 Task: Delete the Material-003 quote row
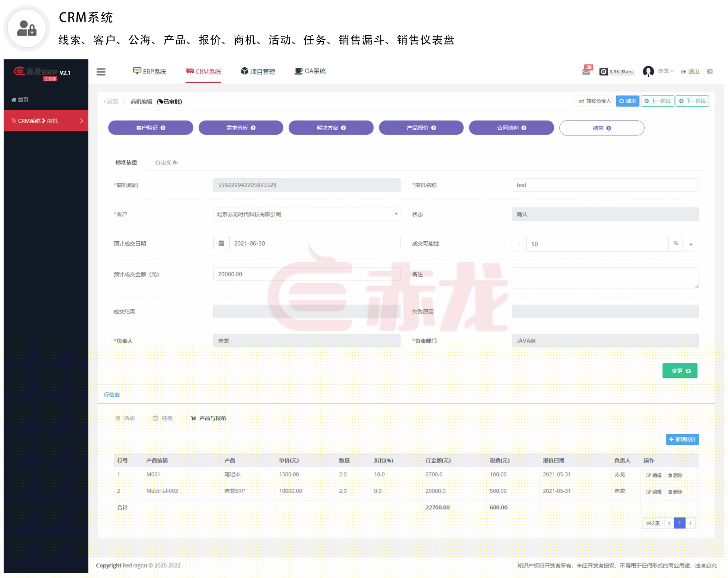click(x=675, y=492)
